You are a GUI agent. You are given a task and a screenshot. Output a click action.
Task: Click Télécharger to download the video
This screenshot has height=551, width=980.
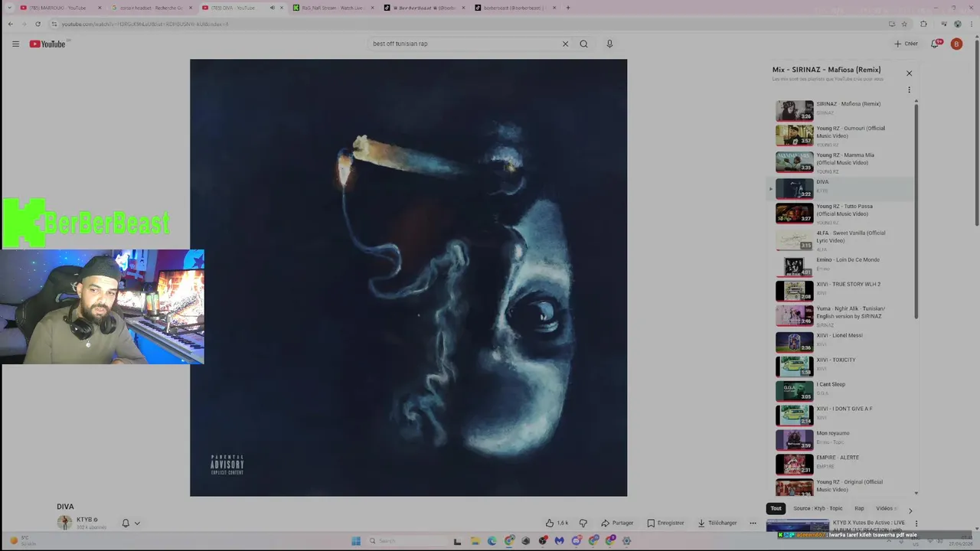click(x=717, y=523)
